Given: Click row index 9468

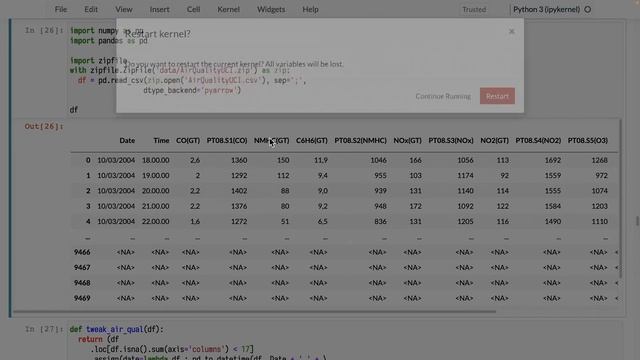Looking at the screenshot, I should 82,283.
